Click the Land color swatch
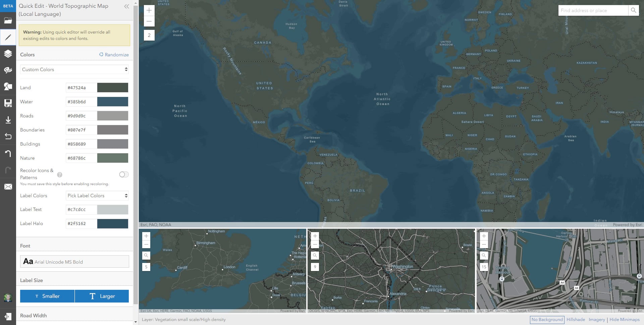 pos(113,88)
